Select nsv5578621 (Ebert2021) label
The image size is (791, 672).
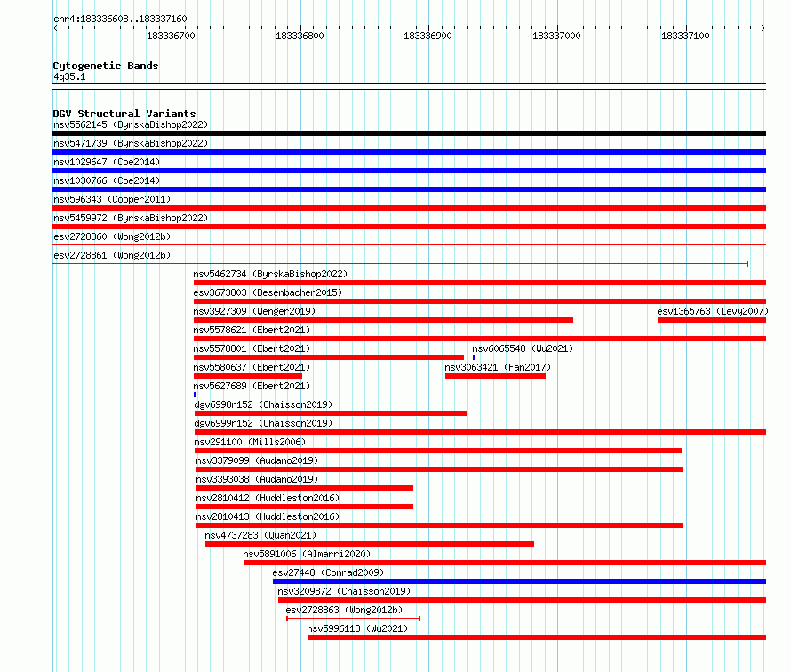click(x=252, y=330)
